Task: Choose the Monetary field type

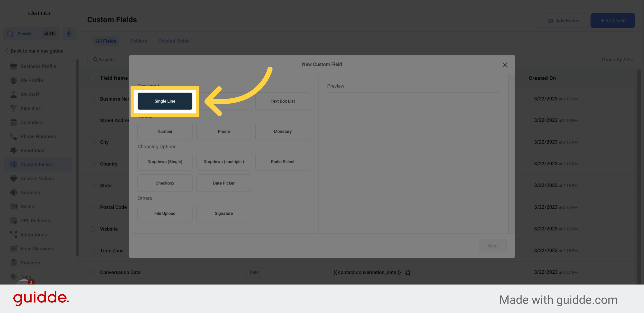Action: [x=282, y=131]
